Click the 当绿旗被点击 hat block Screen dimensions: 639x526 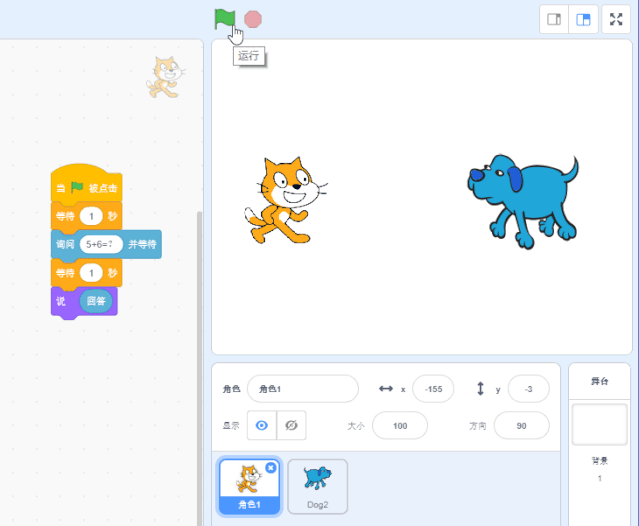(x=86, y=186)
